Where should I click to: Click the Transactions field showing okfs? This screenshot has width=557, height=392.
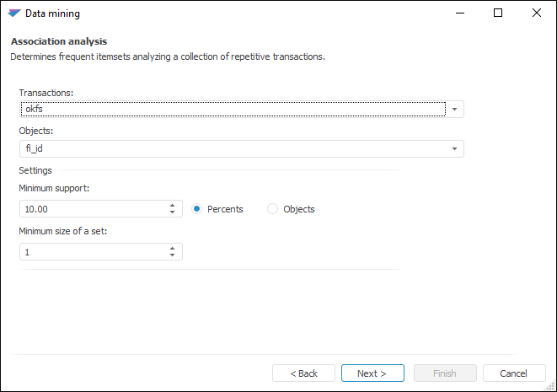click(x=233, y=109)
